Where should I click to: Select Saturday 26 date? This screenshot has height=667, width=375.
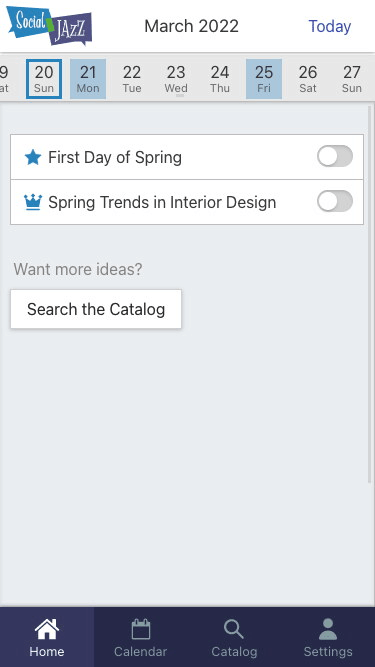[308, 79]
